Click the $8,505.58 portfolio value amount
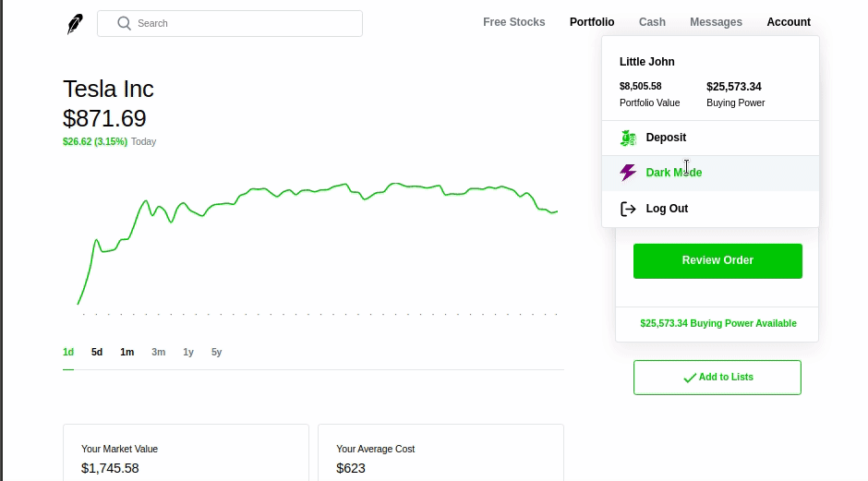Screen dimensions: 868x481 [x=641, y=87]
